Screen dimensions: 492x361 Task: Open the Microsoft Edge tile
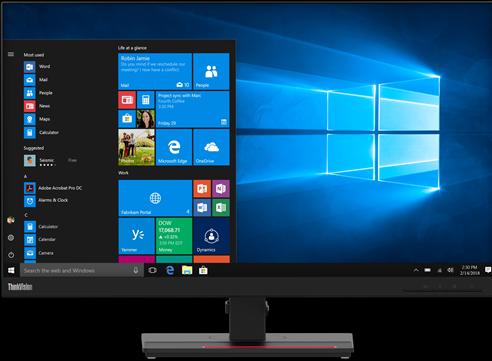tap(174, 147)
